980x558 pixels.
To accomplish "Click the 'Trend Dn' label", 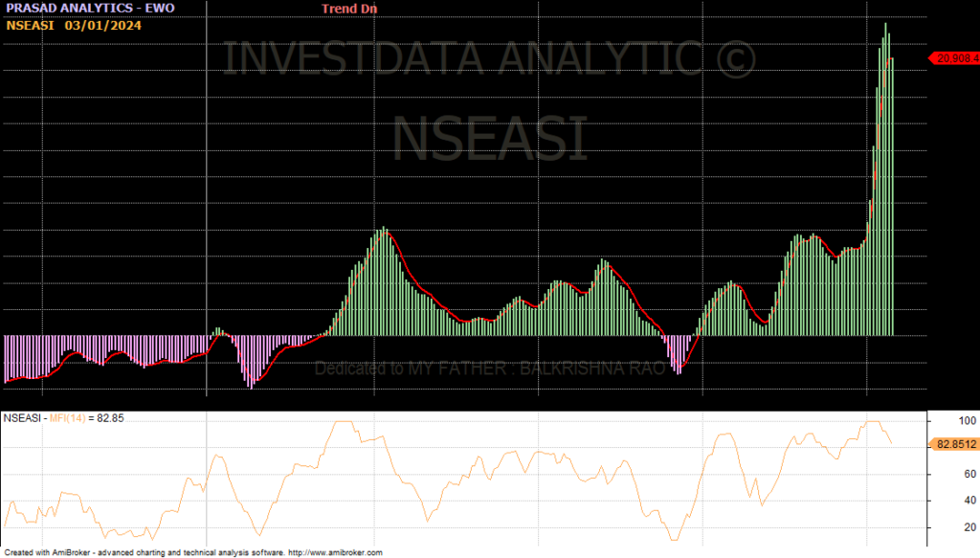I will [x=349, y=9].
